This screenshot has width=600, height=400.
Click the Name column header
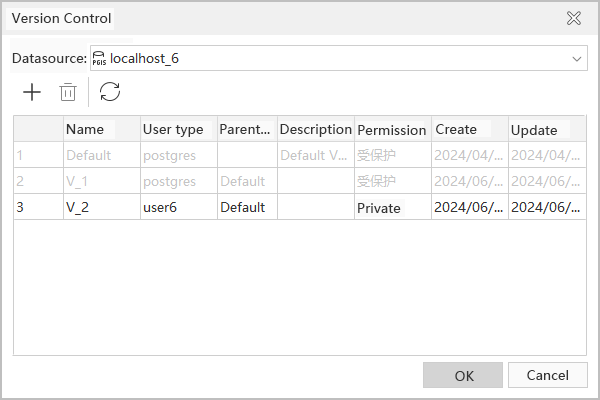[85, 129]
